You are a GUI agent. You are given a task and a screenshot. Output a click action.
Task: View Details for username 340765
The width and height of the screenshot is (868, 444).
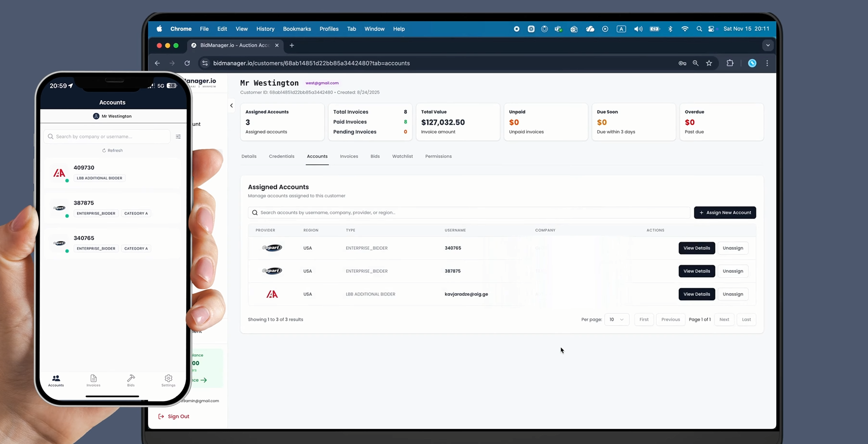click(696, 248)
